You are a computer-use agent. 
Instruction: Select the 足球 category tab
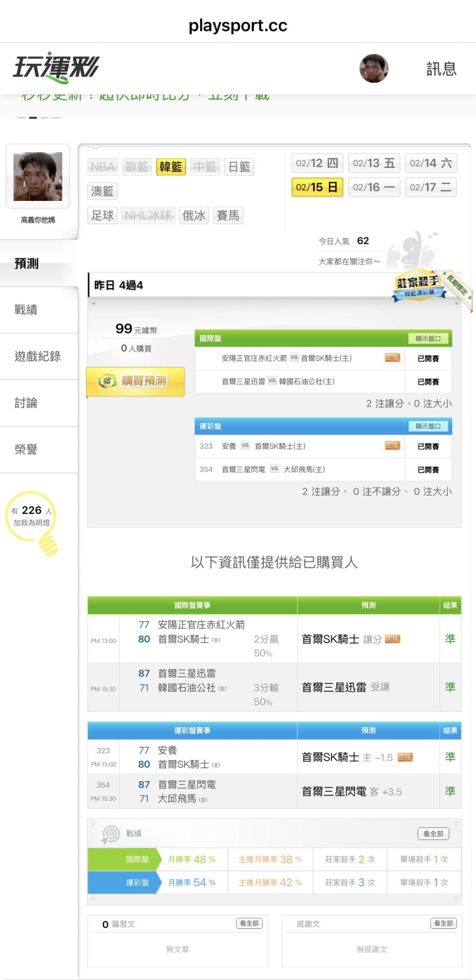[x=103, y=215]
